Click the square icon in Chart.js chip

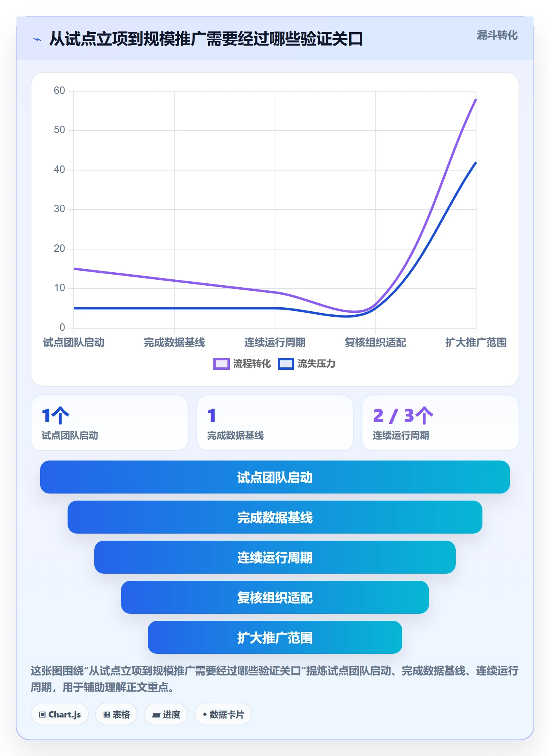tap(42, 714)
